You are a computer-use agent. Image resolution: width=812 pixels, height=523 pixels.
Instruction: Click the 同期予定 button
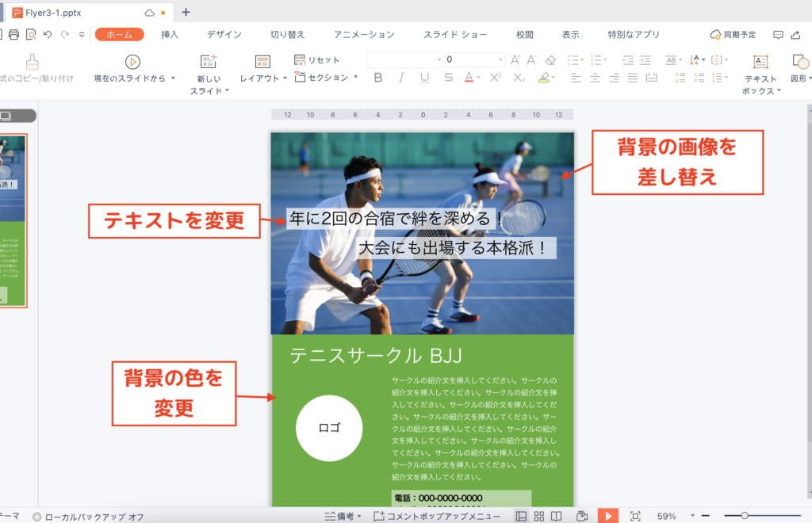733,34
